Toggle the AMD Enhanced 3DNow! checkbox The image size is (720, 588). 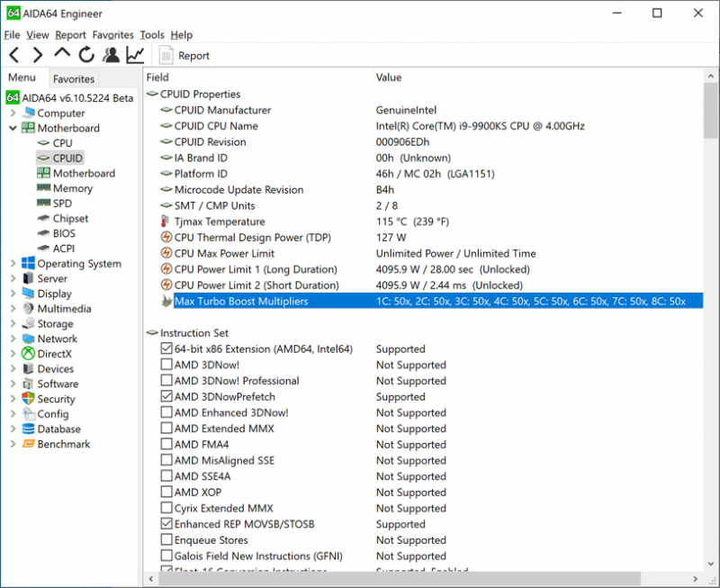pyautogui.click(x=166, y=412)
